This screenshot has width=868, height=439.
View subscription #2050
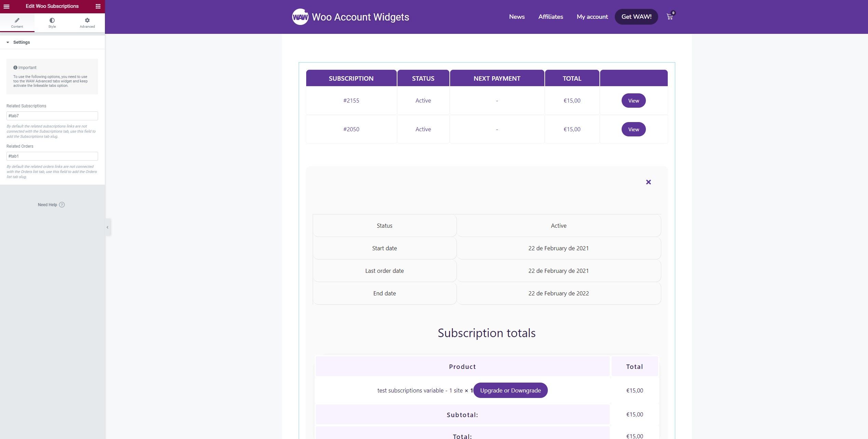click(x=634, y=129)
